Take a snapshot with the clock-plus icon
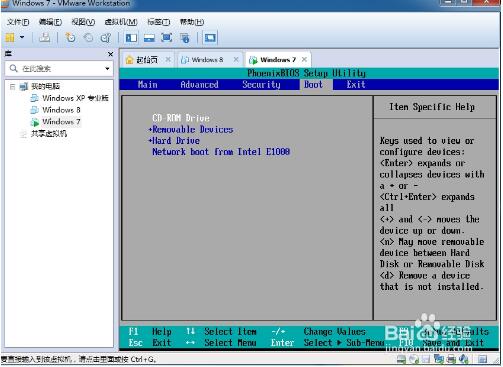This screenshot has width=503, height=367. (70, 37)
